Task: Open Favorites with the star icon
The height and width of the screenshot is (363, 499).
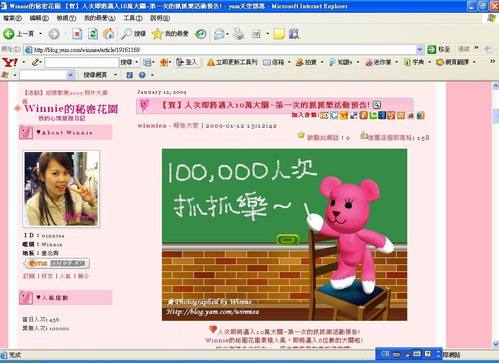Action: [170, 34]
